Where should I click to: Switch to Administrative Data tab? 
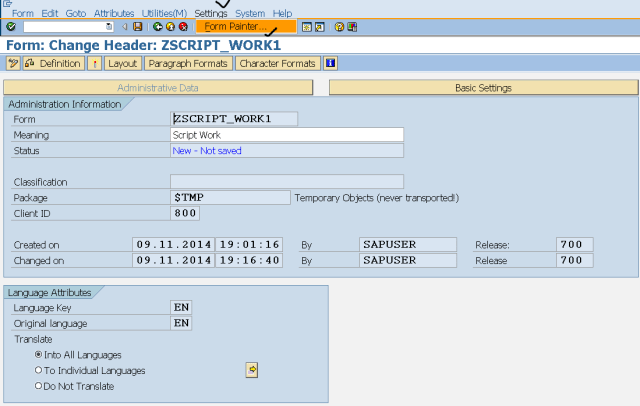(x=158, y=88)
